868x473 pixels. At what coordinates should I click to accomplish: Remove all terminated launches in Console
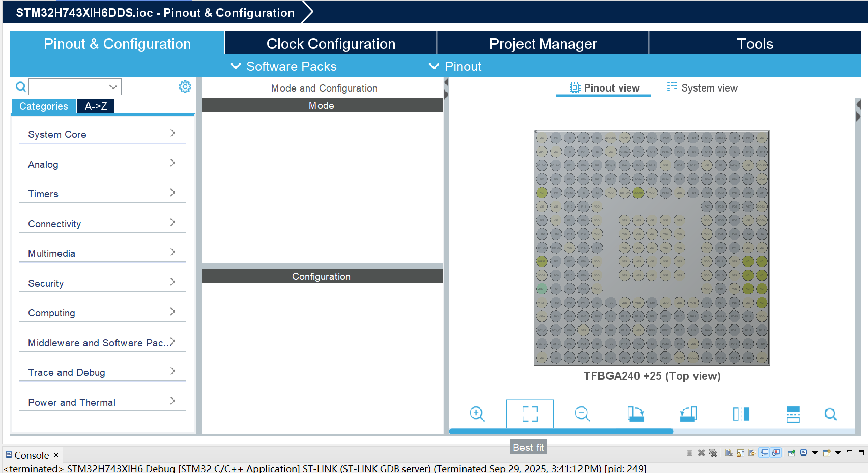(x=713, y=453)
